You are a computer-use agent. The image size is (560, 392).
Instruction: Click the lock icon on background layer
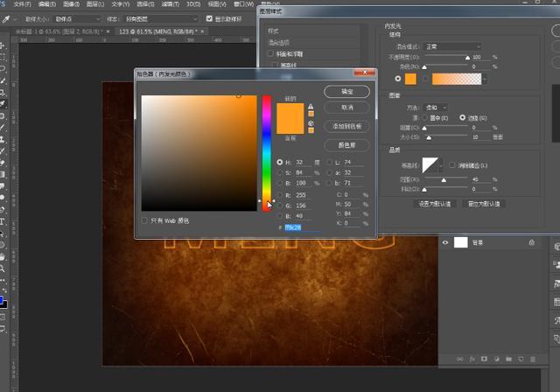[x=532, y=242]
